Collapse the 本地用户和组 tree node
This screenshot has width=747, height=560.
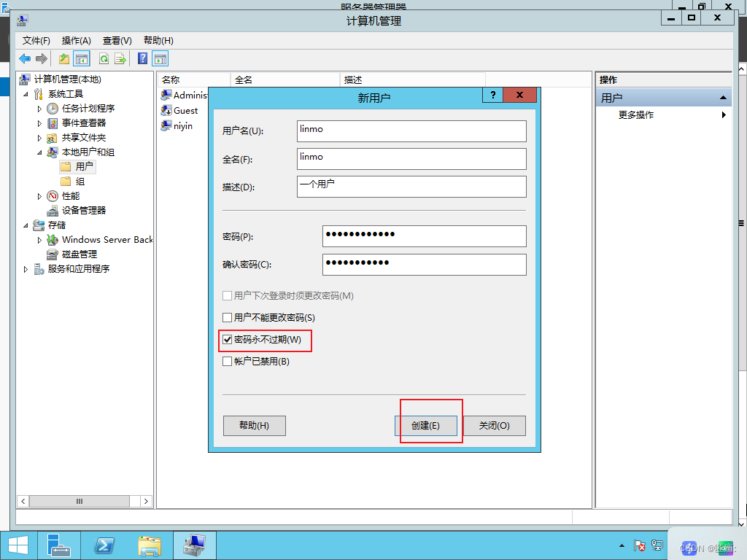[39, 153]
